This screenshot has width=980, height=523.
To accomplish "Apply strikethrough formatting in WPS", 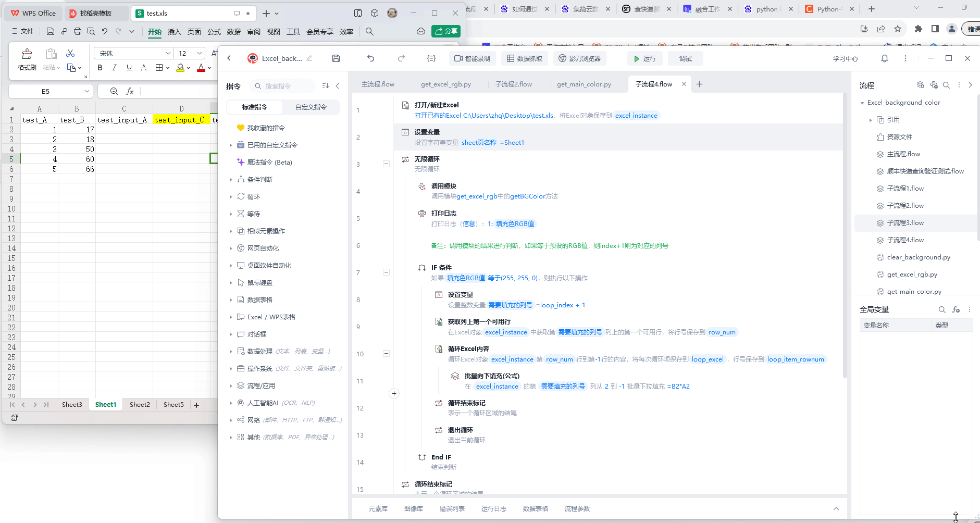I will [144, 68].
